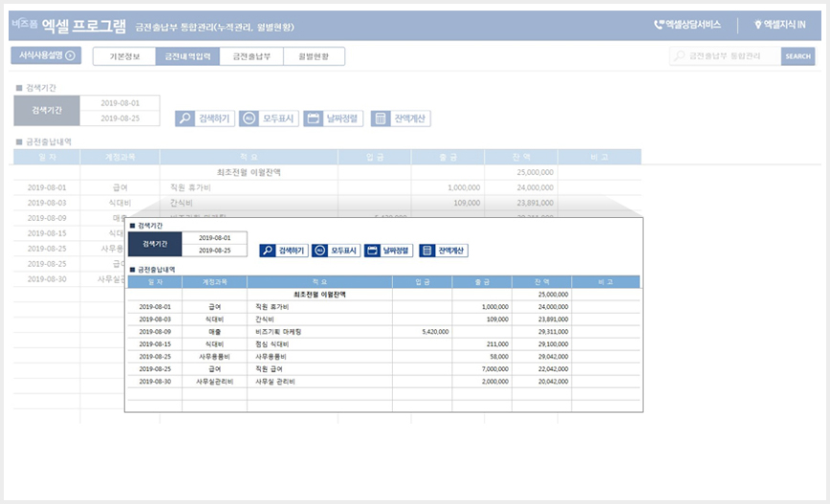Image resolution: width=830 pixels, height=504 pixels.
Task: Focus the 금전출납부 통합관리 search field
Action: [x=725, y=56]
